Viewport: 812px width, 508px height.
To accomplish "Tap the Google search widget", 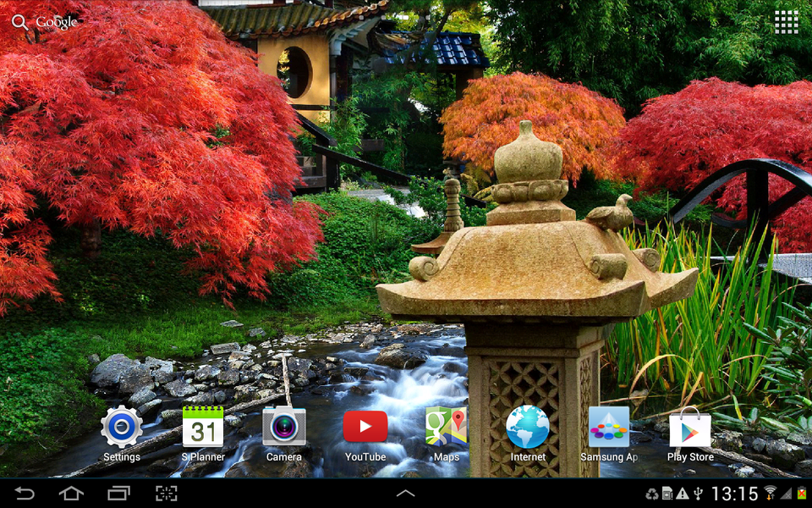I will click(x=45, y=22).
